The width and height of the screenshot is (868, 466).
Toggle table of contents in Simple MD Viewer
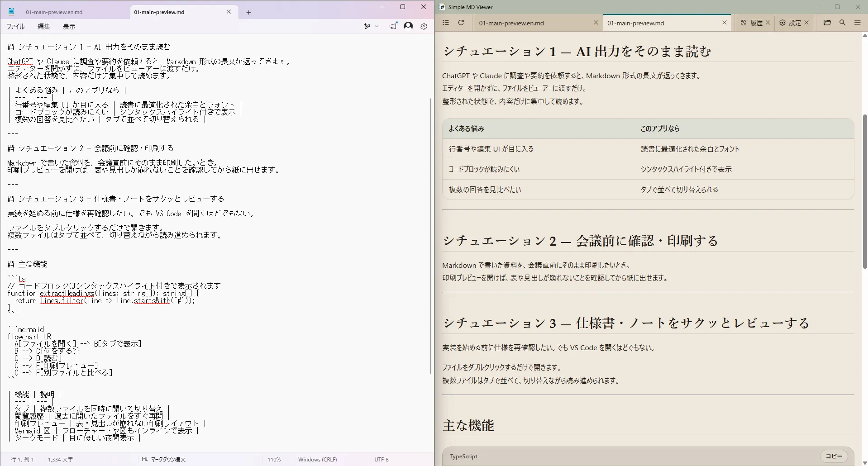(x=445, y=23)
